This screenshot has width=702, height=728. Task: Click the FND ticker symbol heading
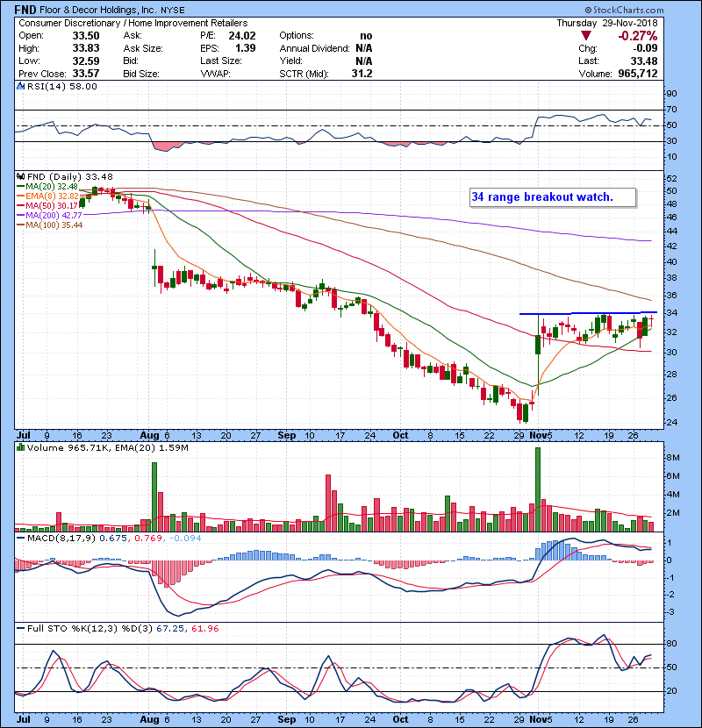[x=25, y=10]
